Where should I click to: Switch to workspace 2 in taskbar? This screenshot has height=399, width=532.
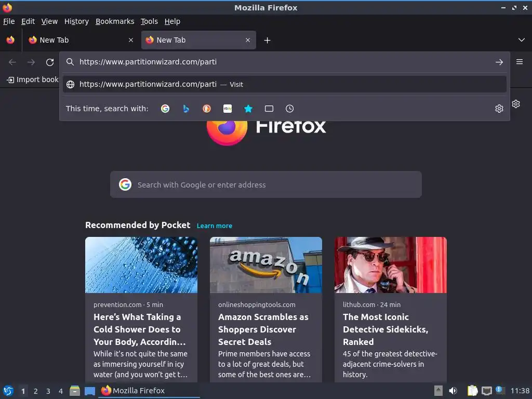coord(36,391)
